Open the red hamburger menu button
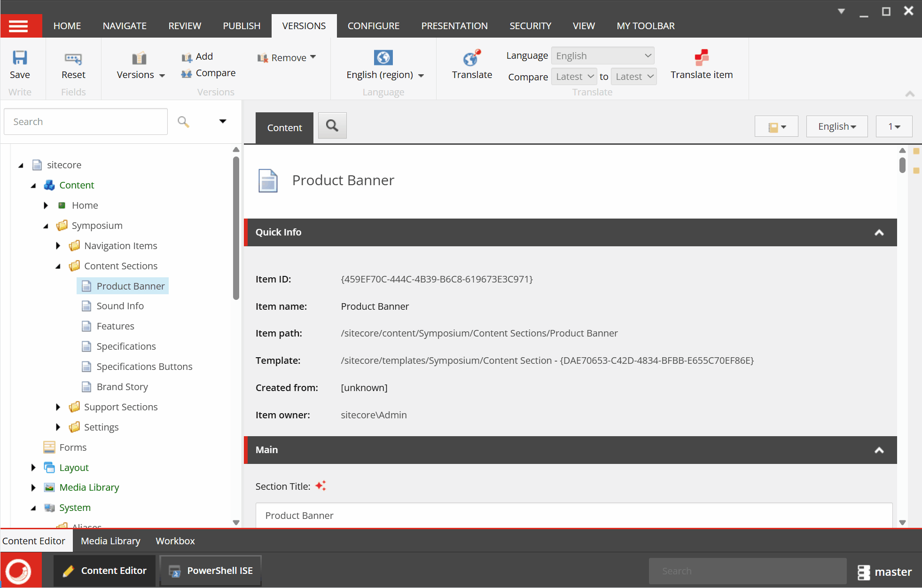This screenshot has height=588, width=922. coord(19,26)
